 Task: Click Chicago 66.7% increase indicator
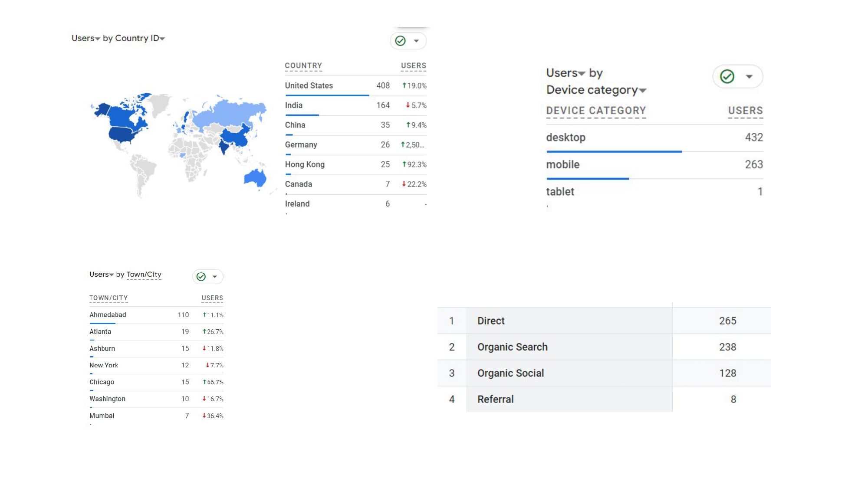(x=213, y=382)
